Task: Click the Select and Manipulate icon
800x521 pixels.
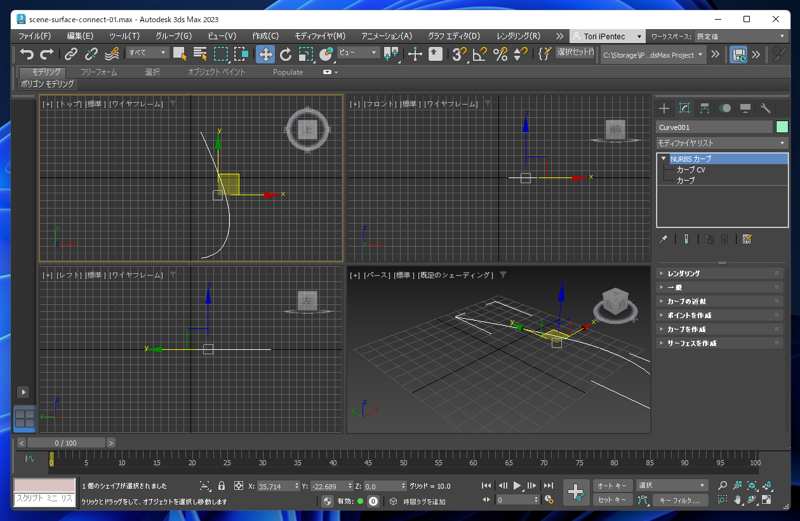Action: (415, 54)
